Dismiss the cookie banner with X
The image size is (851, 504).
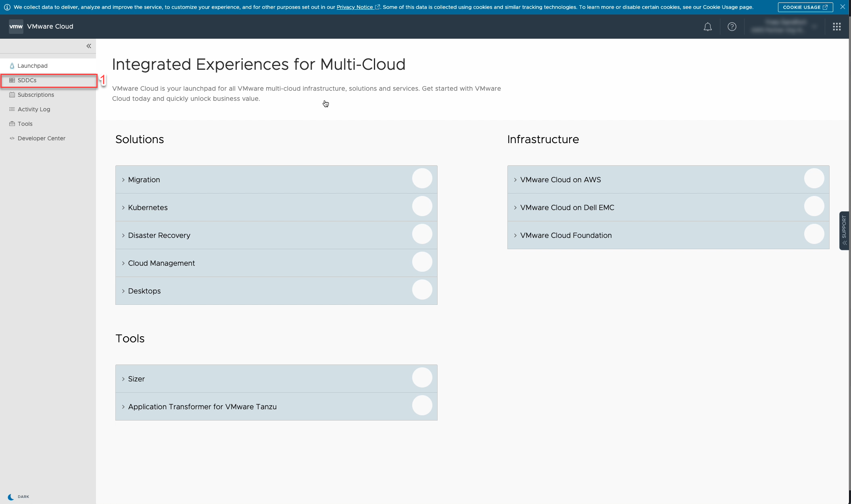[843, 7]
